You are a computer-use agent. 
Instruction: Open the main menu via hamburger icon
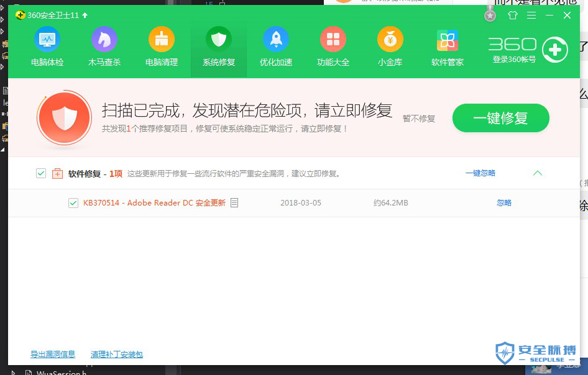tap(531, 16)
